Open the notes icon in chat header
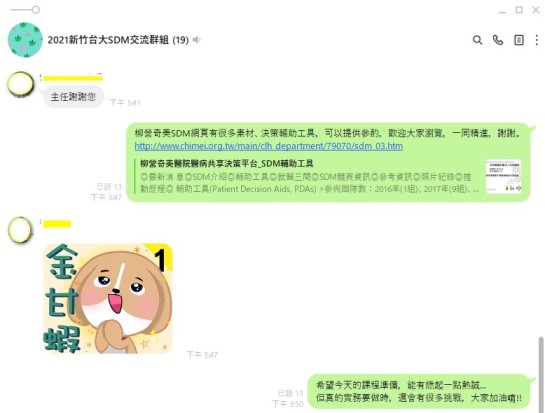The height and width of the screenshot is (413, 545). pos(519,40)
